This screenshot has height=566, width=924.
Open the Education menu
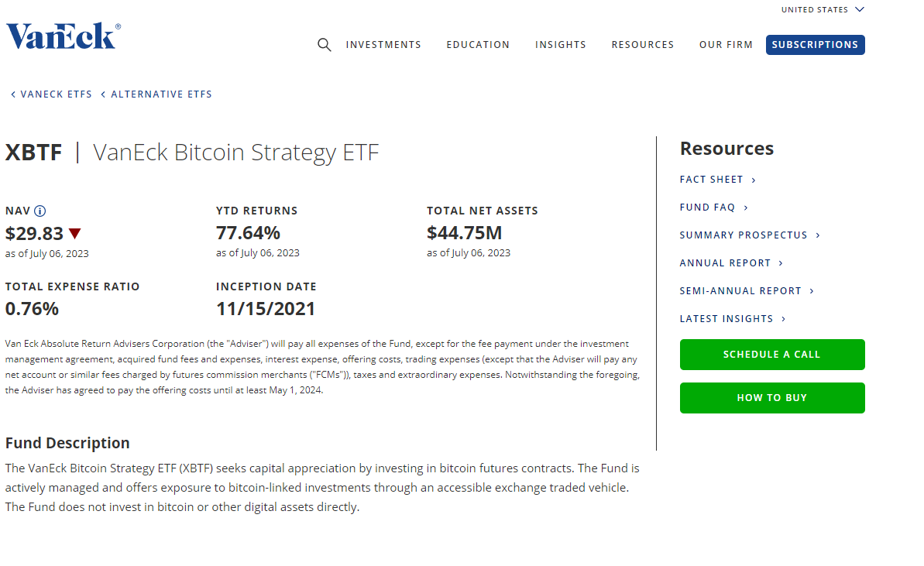[478, 45]
